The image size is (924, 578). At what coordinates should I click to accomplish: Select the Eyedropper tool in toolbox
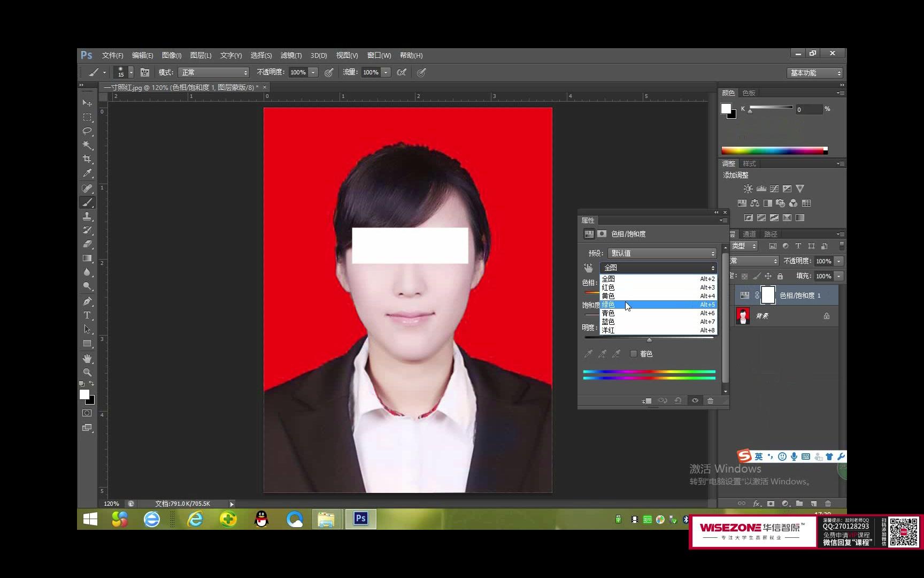tap(87, 173)
